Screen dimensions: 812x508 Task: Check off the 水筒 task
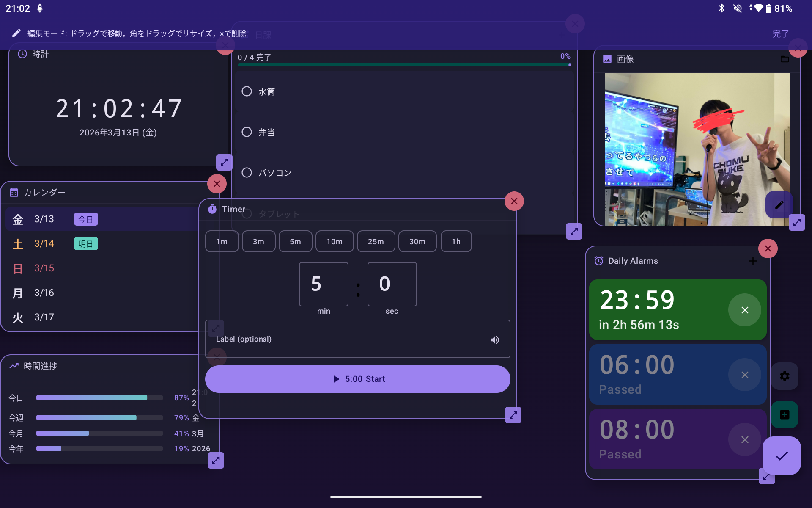tap(247, 91)
